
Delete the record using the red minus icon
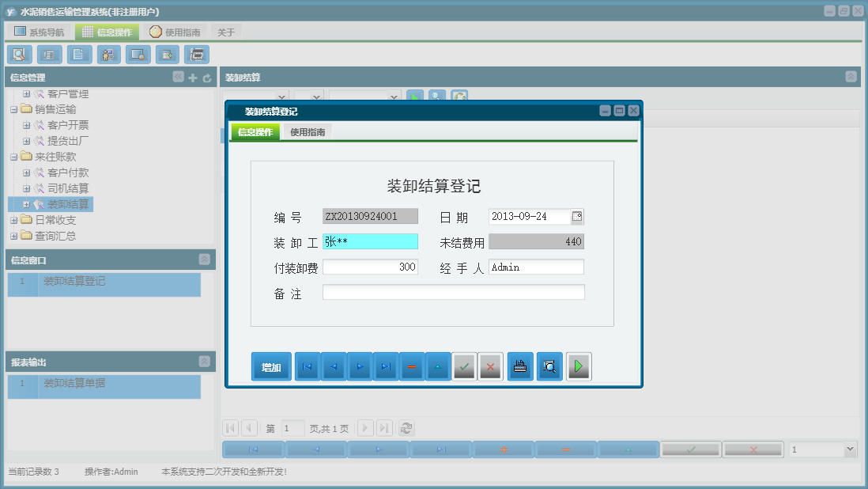(x=411, y=366)
